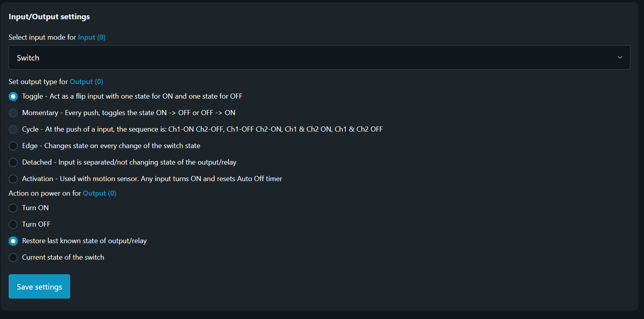Select Momentary output type radio button
Image resolution: width=644 pixels, height=319 pixels.
pyautogui.click(x=13, y=113)
